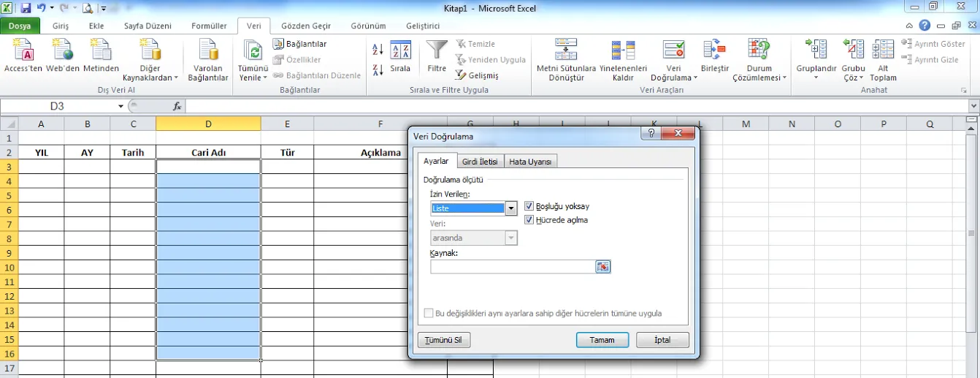This screenshot has width=980, height=378.
Task: Click Yinelenenleri Kaldır icon
Action: pyautogui.click(x=623, y=50)
